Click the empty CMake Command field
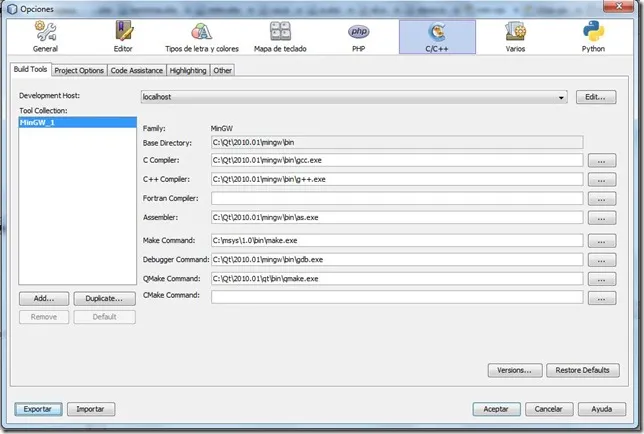 397,297
